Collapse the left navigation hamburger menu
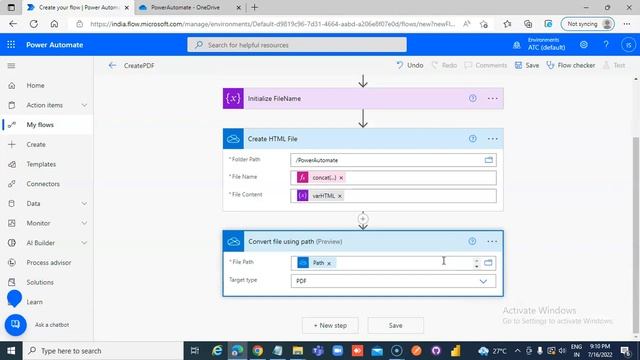Viewport: 640px width, 360px height. (11, 66)
